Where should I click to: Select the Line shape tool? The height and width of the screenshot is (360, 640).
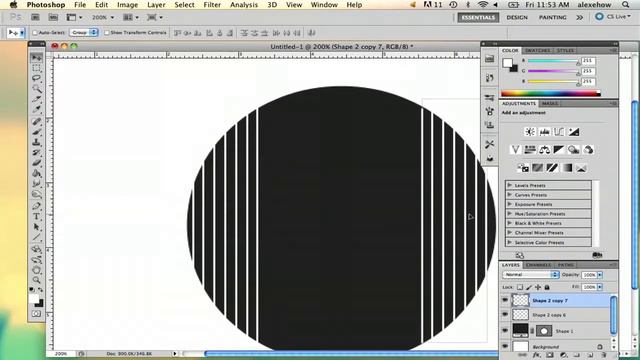36,237
